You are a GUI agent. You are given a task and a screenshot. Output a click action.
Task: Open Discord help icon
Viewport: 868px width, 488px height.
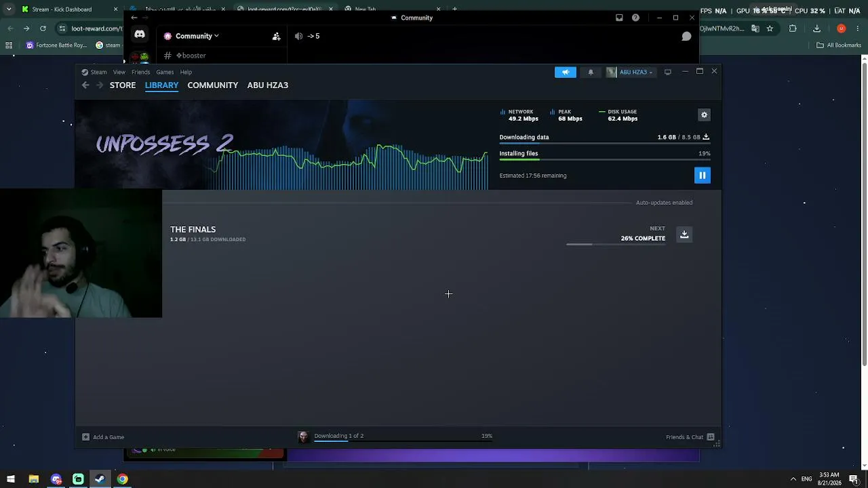(635, 18)
